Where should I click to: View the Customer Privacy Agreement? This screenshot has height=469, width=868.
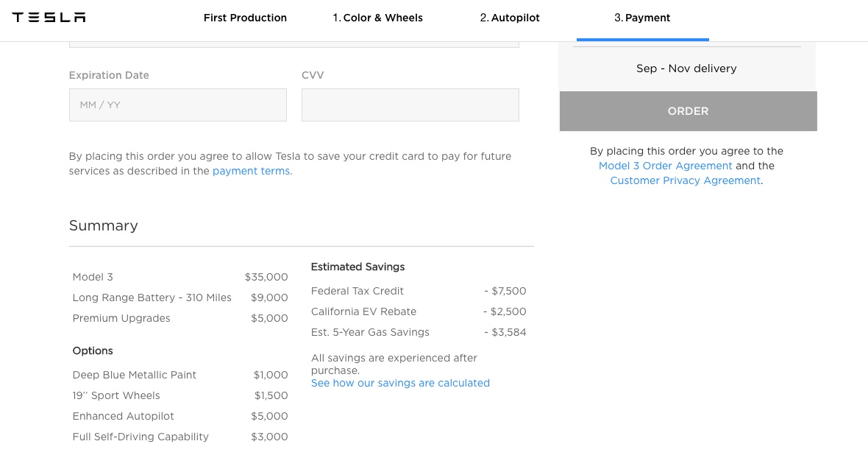pyautogui.click(x=686, y=180)
